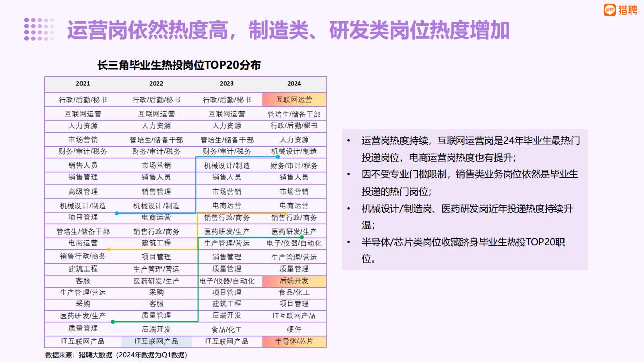This screenshot has height=362, width=644.
Task: Click 建筑工程 in the 2022 column
Action: (x=156, y=243)
